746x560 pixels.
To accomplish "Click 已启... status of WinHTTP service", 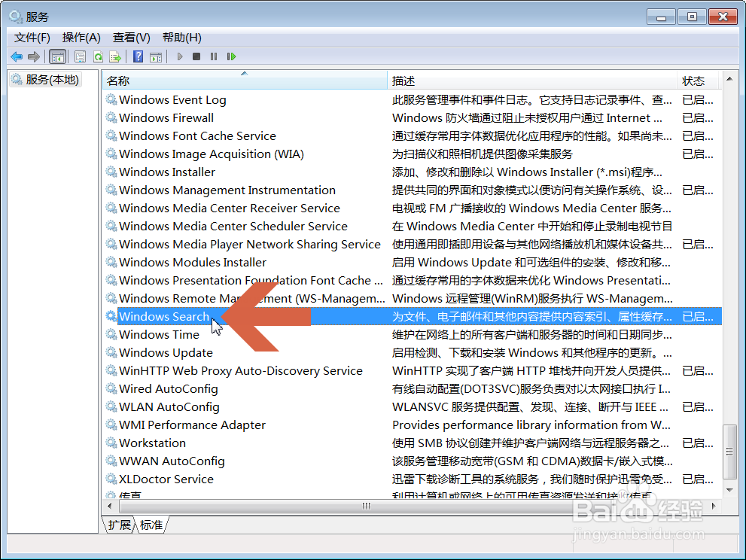I will click(x=698, y=371).
